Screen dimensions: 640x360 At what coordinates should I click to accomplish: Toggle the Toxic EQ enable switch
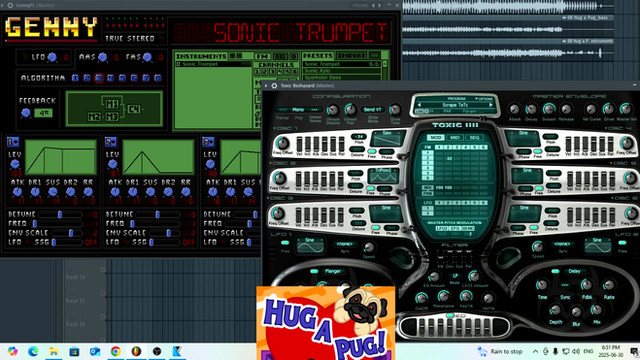(x=451, y=316)
